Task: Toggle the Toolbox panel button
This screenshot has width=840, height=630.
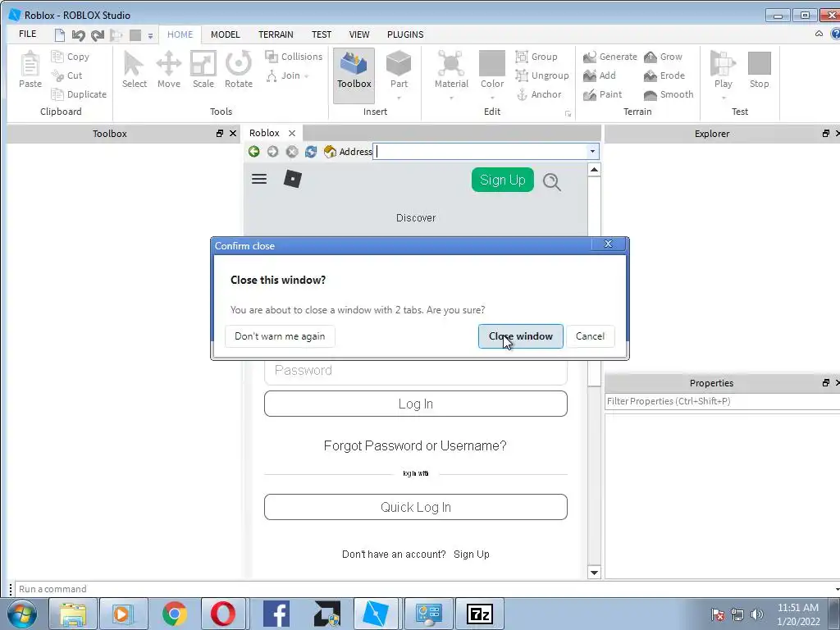Action: (x=354, y=75)
